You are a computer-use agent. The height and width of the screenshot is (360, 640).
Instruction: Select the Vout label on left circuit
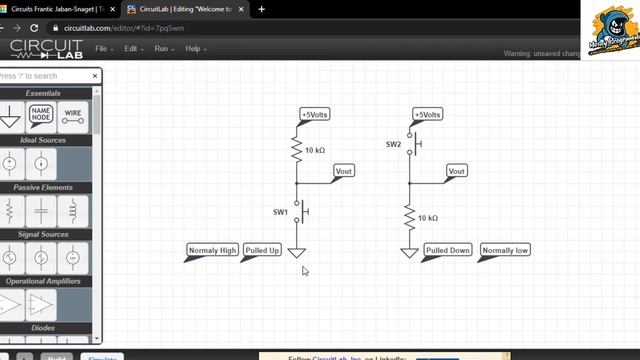pyautogui.click(x=344, y=171)
